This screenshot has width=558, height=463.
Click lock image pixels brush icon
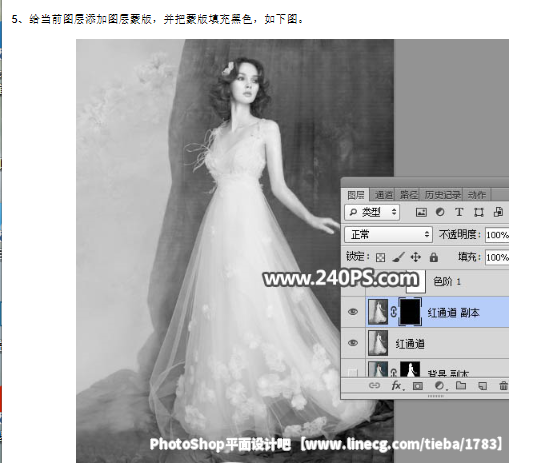tap(399, 257)
